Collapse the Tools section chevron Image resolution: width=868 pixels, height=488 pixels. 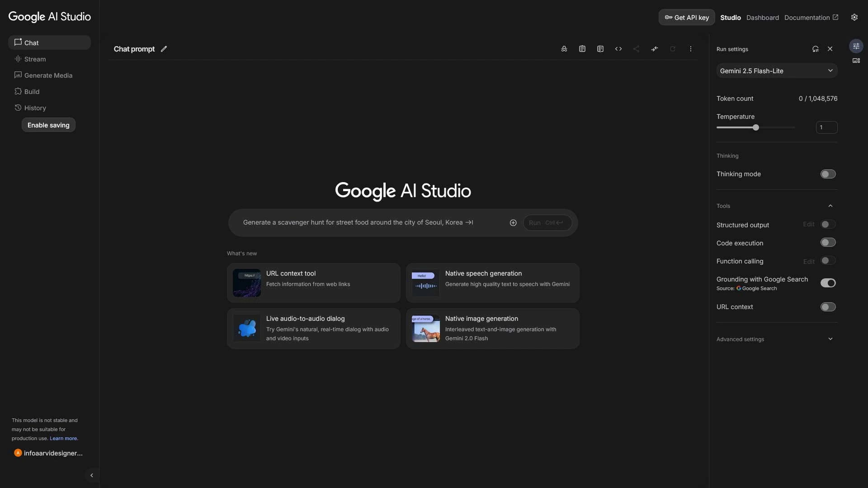tap(830, 206)
